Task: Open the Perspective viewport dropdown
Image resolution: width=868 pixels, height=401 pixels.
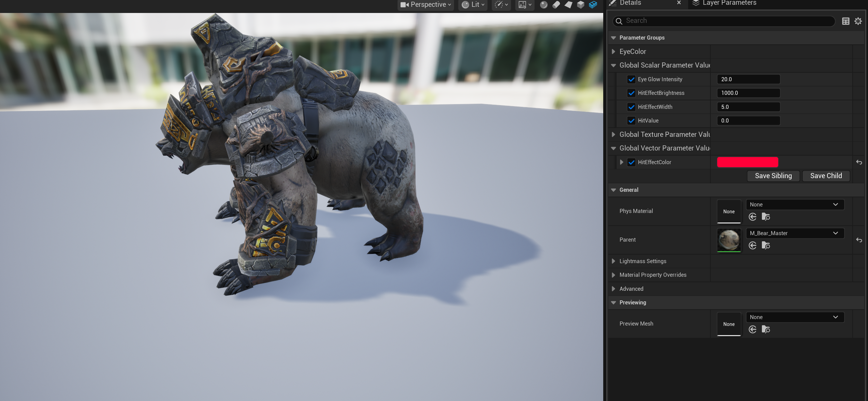Action: (426, 5)
